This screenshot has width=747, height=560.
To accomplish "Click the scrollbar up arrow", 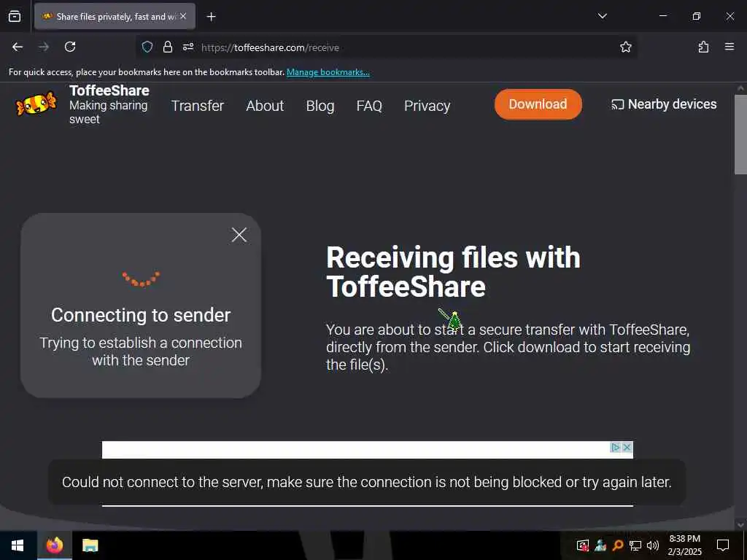I will click(x=740, y=88).
